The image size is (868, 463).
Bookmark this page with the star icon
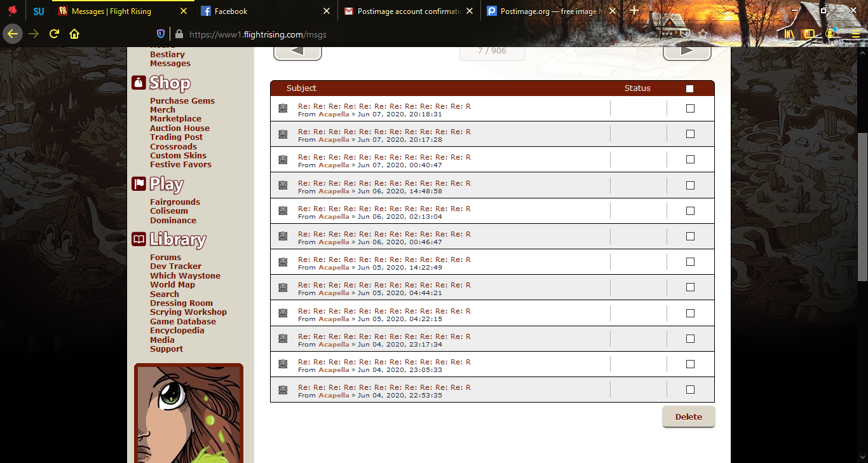coord(703,33)
